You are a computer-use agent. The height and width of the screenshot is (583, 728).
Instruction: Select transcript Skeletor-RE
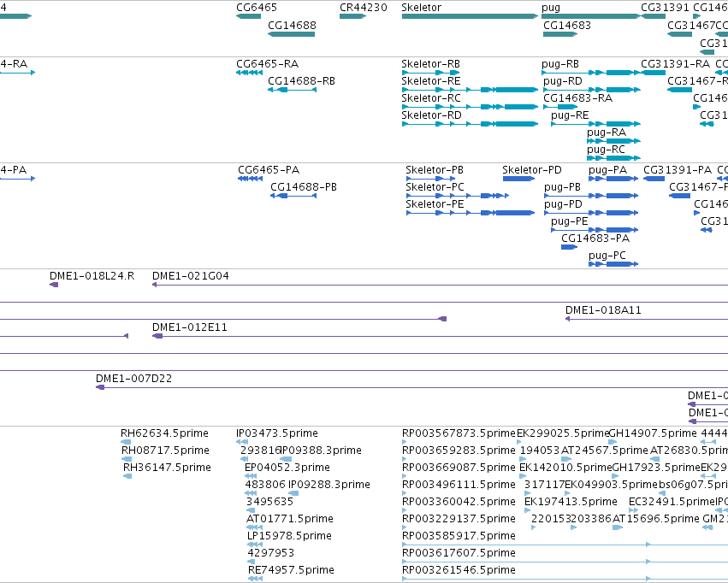click(470, 90)
